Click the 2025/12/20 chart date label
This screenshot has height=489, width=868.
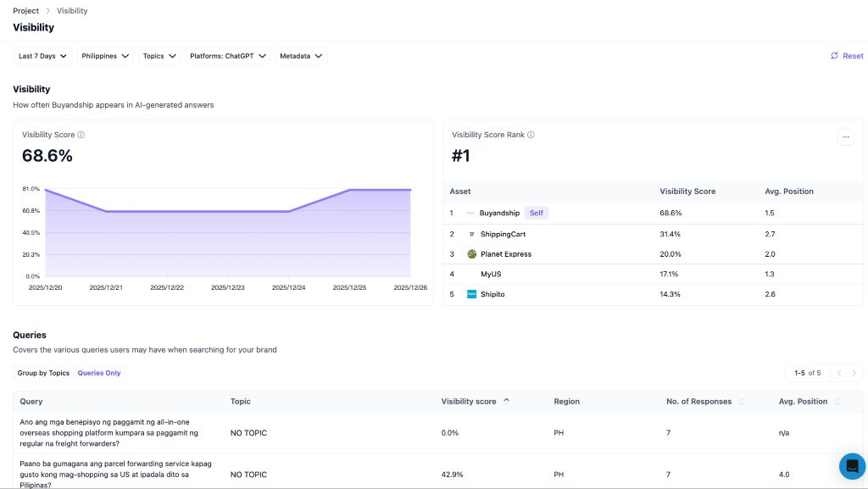pyautogui.click(x=46, y=287)
